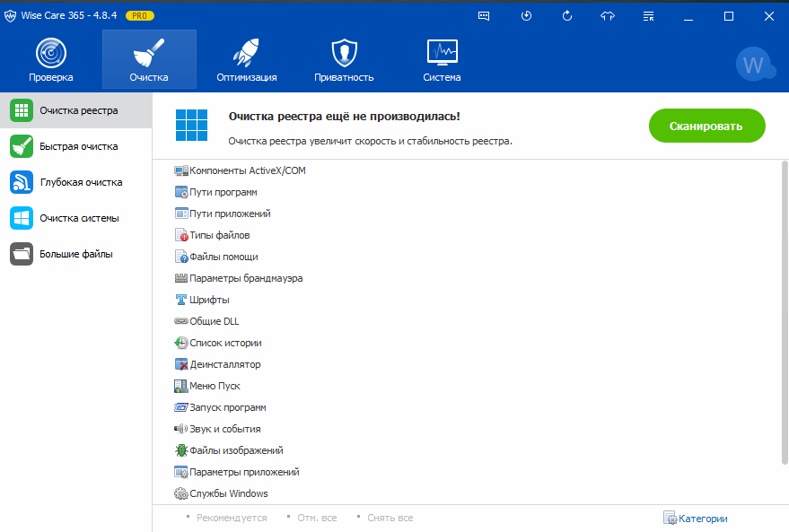Go to the Приватность tab

click(x=344, y=59)
